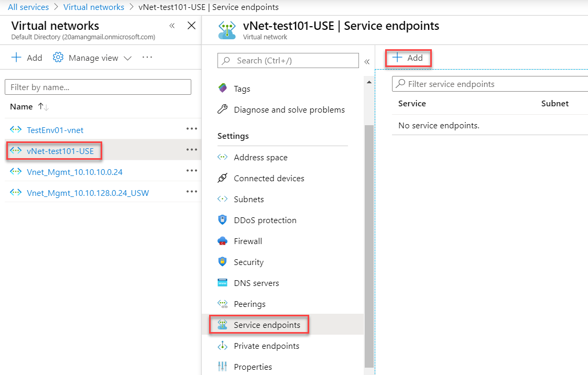
Task: Open Diagnose and solve problems
Action: pyautogui.click(x=289, y=110)
